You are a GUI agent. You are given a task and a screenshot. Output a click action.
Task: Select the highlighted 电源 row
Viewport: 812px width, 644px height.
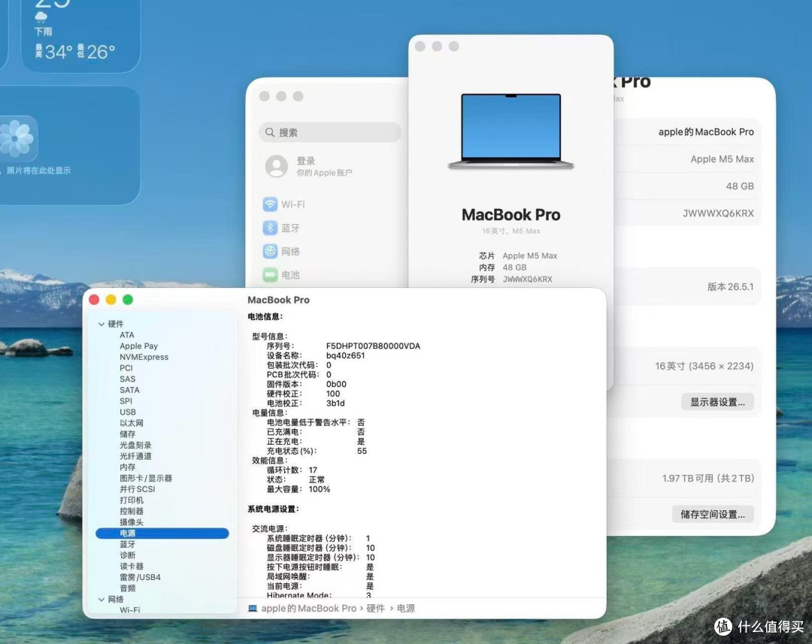(x=162, y=534)
